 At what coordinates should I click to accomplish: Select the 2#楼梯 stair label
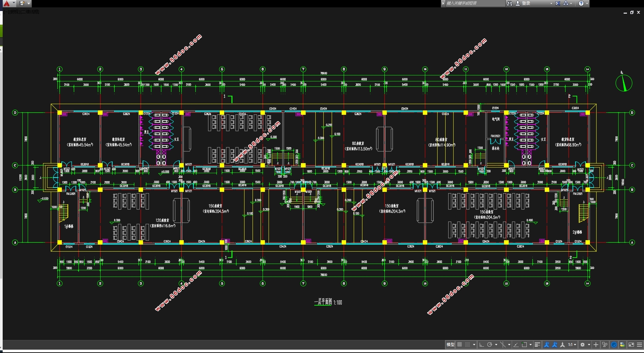(577, 232)
